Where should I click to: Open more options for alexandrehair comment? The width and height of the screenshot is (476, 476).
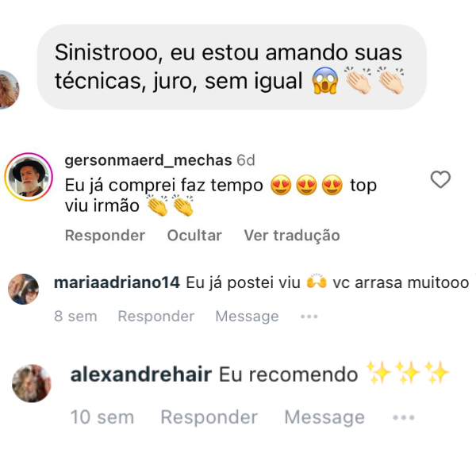(x=404, y=418)
